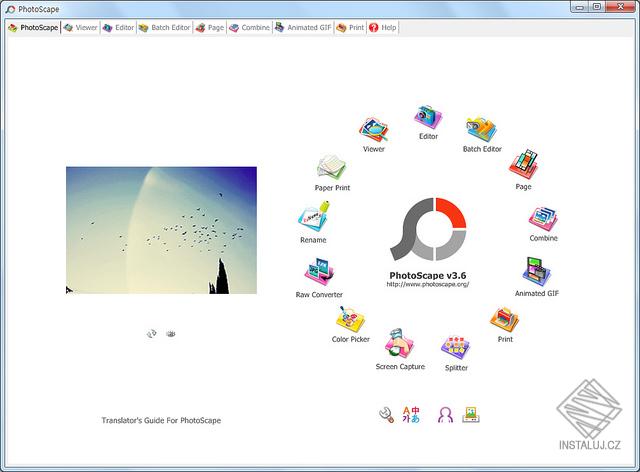Image resolution: width=640 pixels, height=472 pixels.
Task: Select the Combine tab
Action: click(x=249, y=28)
